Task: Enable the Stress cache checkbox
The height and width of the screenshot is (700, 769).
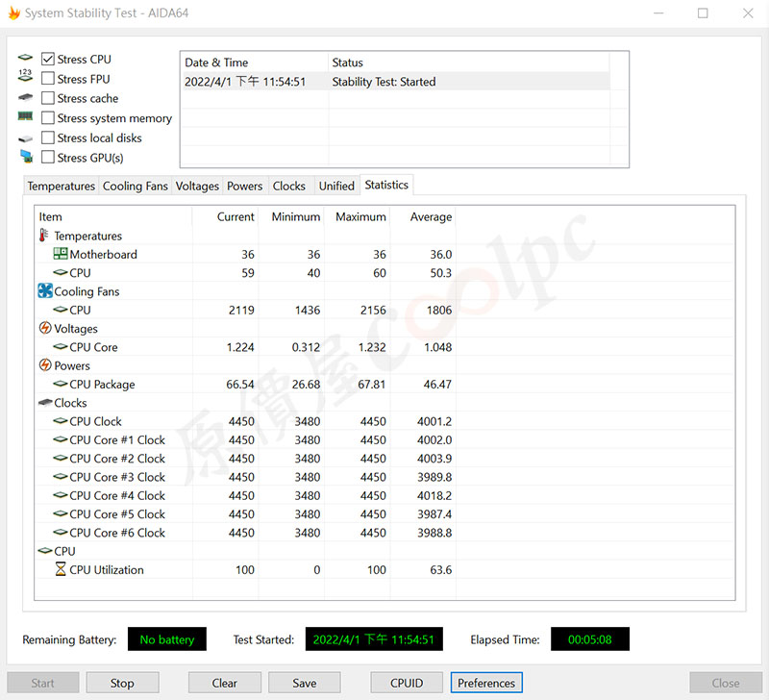Action: (x=47, y=98)
